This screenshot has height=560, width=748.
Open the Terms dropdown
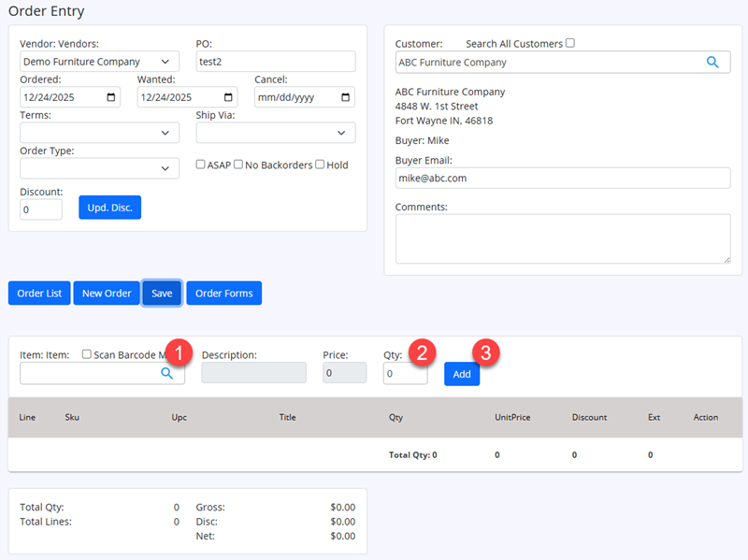click(x=99, y=133)
